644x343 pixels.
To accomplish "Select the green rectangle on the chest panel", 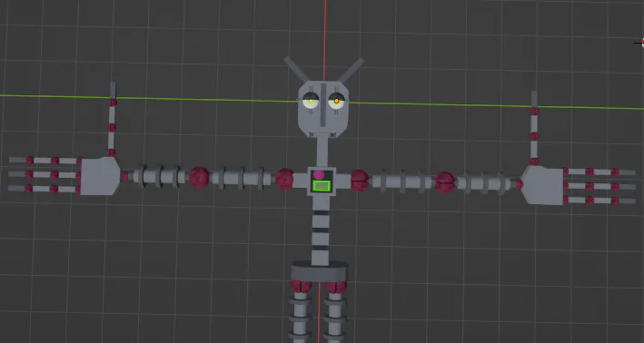I will pyautogui.click(x=322, y=186).
